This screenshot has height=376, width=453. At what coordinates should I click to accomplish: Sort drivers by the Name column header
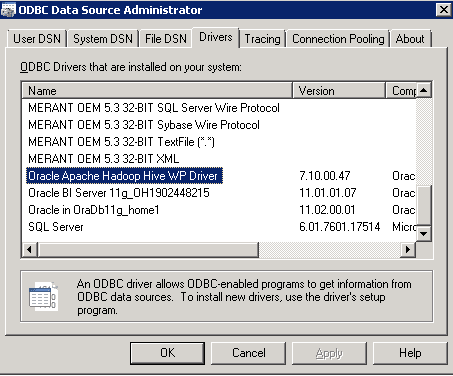[157, 91]
